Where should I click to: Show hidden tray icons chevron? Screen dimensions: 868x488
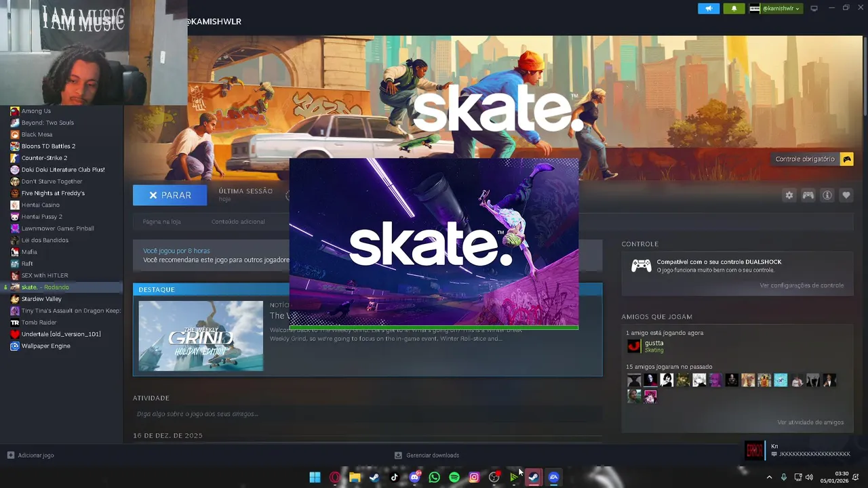(769, 477)
